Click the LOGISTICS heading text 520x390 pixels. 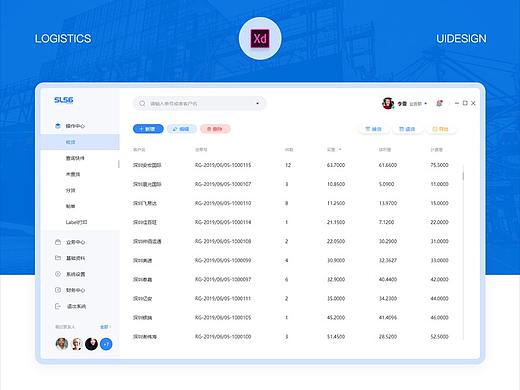63,39
